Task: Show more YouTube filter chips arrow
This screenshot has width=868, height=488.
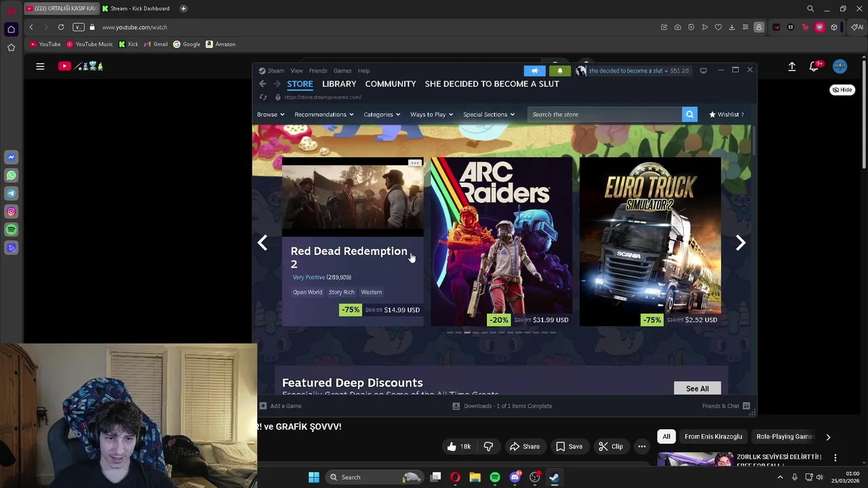Action: click(828, 437)
